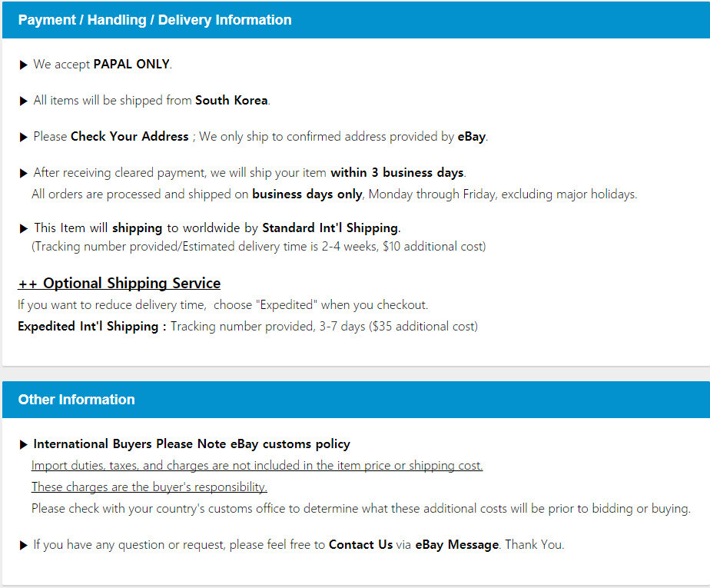
Task: Click the arrow bullet before After receiving cleared payment
Action: click(x=24, y=174)
